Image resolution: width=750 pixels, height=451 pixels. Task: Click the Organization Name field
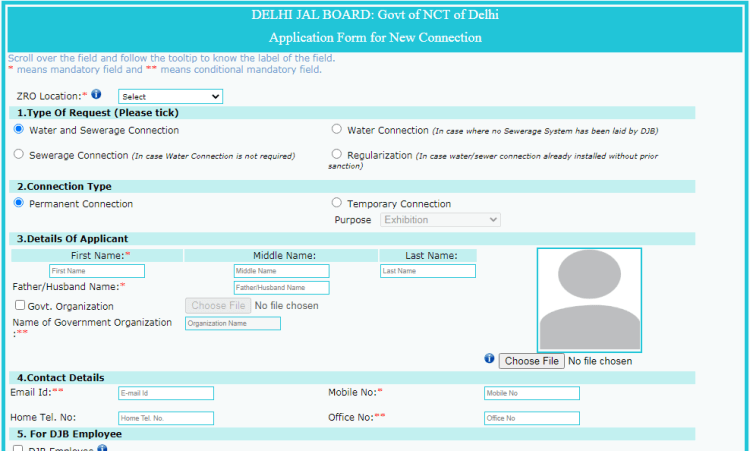(233, 324)
